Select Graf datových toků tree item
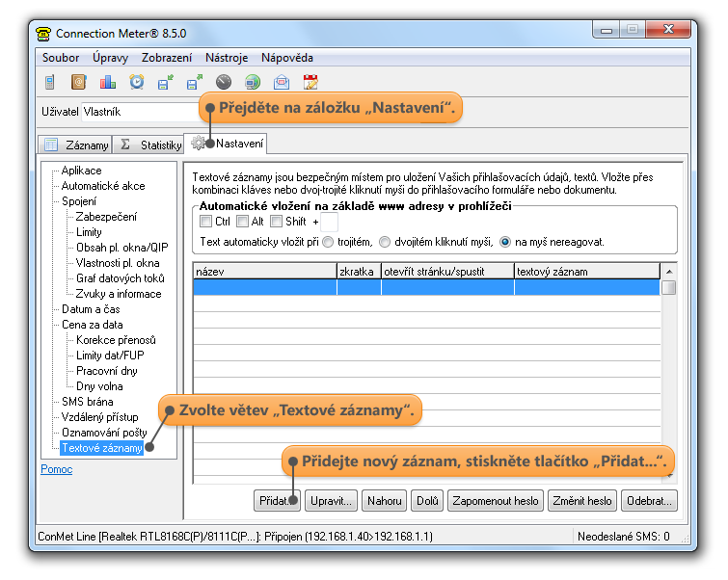The image size is (728, 580). pyautogui.click(x=121, y=277)
